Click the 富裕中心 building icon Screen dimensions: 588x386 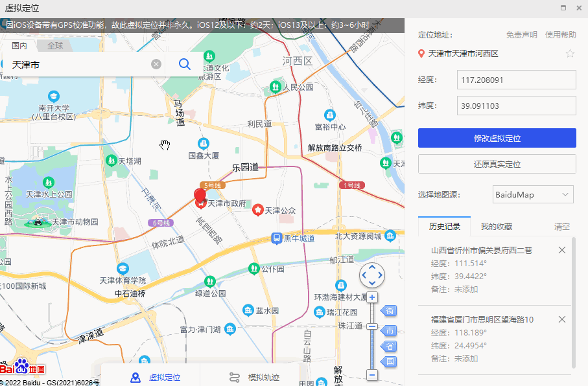pyautogui.click(x=329, y=115)
